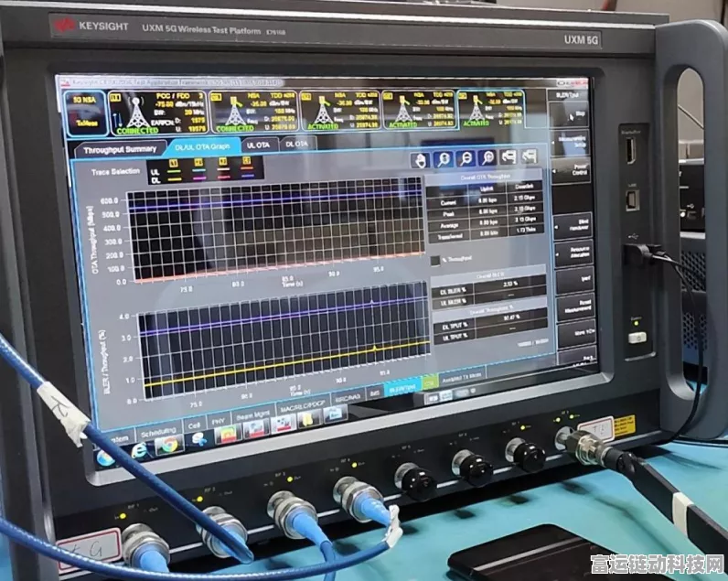Open the PHY bottom tab

point(218,421)
